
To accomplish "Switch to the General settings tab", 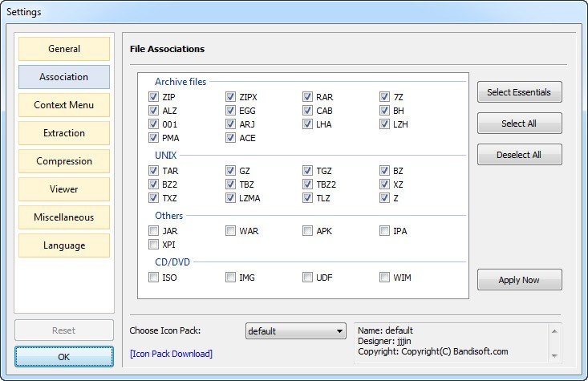I will pyautogui.click(x=64, y=49).
